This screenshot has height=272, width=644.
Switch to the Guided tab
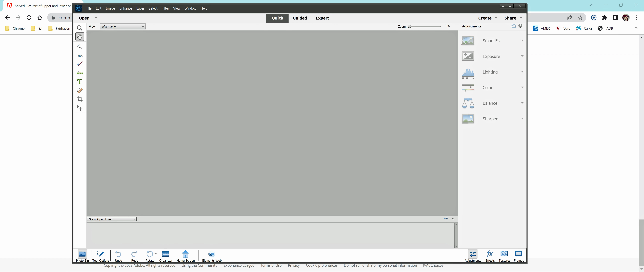[x=299, y=18]
